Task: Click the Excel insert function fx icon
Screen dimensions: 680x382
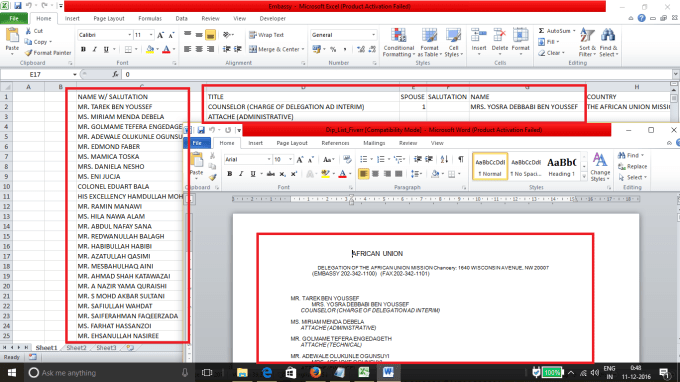Action: pyautogui.click(x=115, y=75)
